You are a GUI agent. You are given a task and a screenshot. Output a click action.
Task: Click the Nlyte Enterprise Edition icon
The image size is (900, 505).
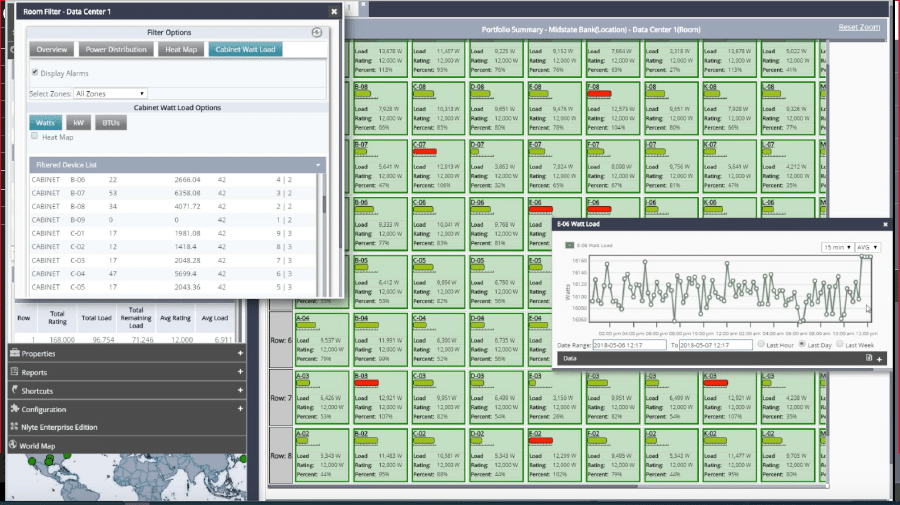15,427
